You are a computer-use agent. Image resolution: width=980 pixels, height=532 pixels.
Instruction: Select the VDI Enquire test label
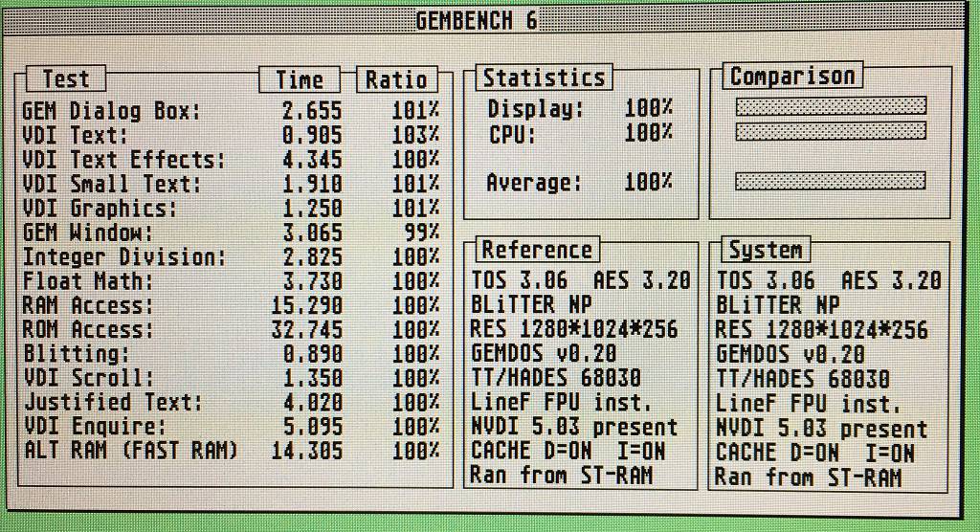point(95,427)
